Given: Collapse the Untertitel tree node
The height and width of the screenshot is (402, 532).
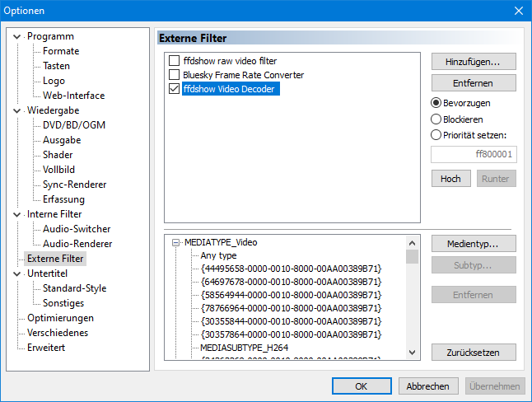Looking at the screenshot, I should (19, 273).
